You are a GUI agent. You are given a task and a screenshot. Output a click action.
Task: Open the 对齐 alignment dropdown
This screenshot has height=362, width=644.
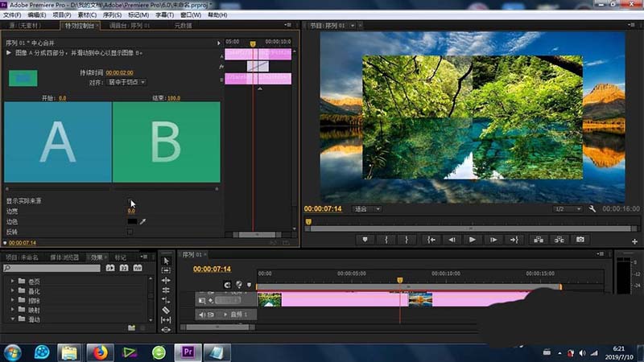coord(126,82)
